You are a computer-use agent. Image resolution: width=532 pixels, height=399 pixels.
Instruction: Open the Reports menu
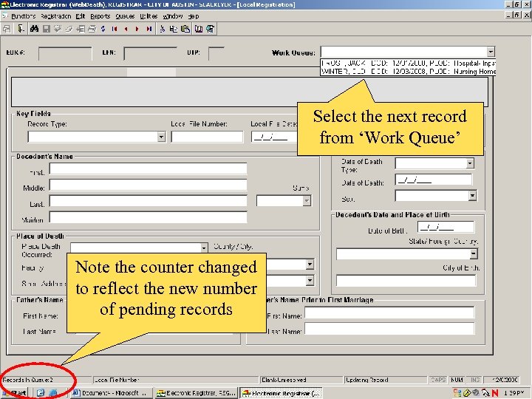100,16
